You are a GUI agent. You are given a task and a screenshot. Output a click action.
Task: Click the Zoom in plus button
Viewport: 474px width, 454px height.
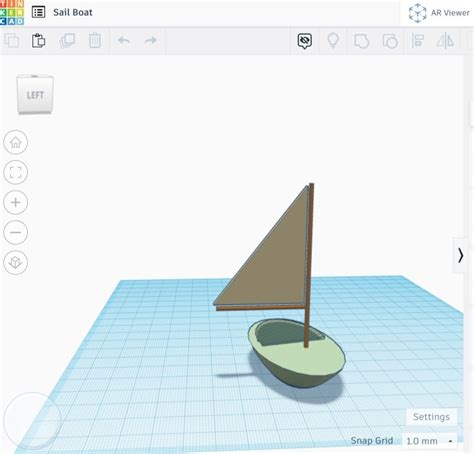(x=15, y=202)
